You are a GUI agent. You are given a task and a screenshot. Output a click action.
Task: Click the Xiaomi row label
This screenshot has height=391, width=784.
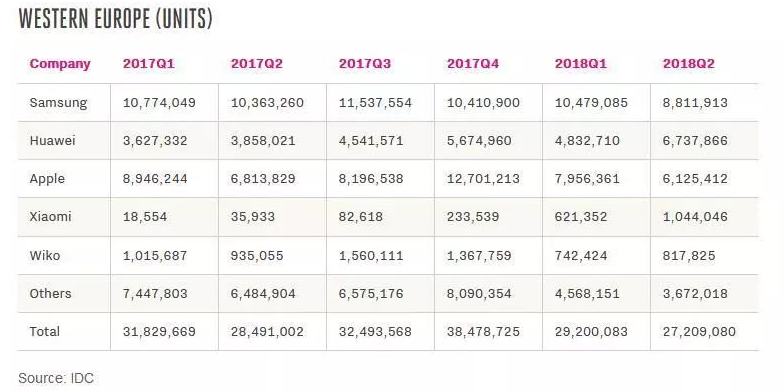(x=50, y=216)
